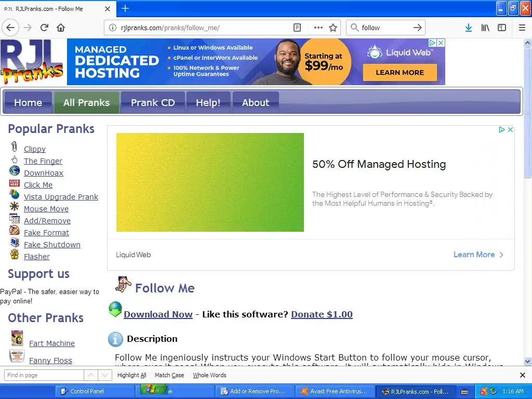Close the RJLPranks.com tab

[107, 9]
